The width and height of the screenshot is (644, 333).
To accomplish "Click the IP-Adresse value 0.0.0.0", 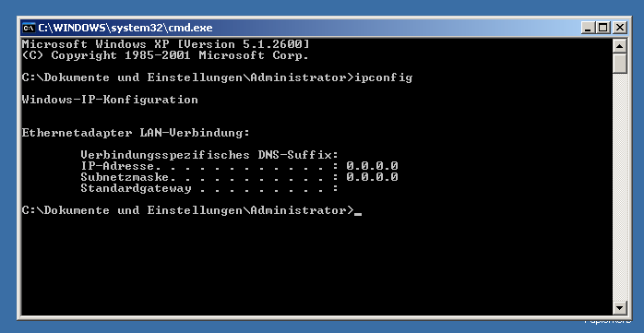I will pyautogui.click(x=372, y=166).
